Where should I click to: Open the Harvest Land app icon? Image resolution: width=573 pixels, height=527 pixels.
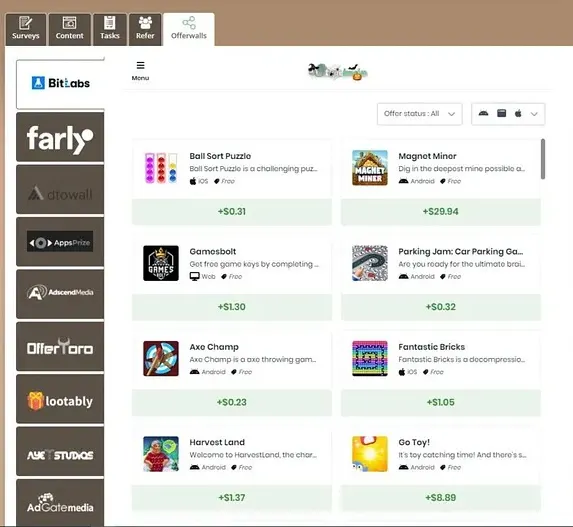click(x=161, y=454)
